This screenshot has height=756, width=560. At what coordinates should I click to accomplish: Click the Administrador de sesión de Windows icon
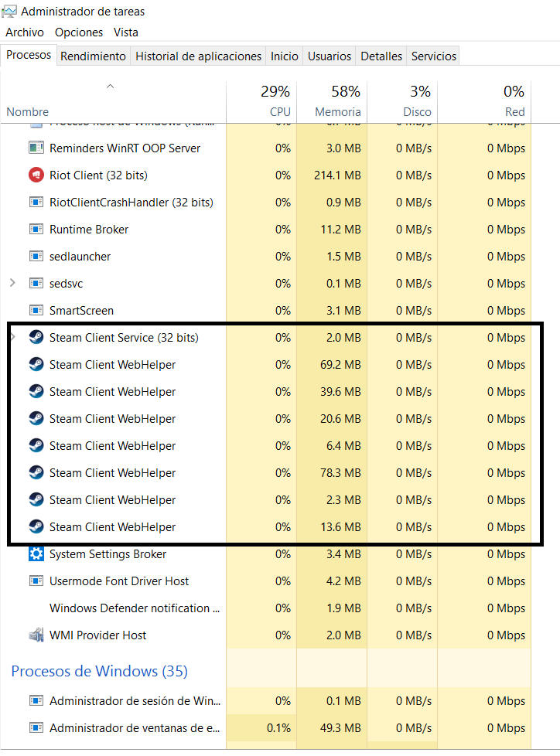(x=36, y=700)
